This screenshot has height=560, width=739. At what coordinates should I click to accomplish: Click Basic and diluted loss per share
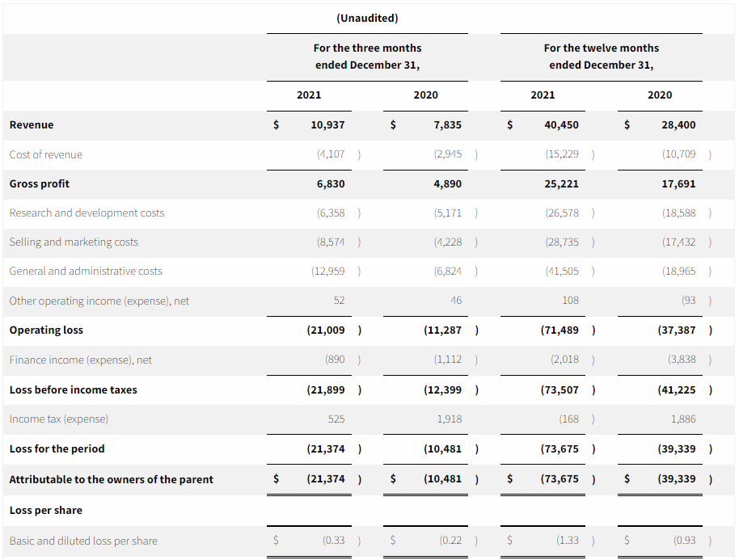83,541
